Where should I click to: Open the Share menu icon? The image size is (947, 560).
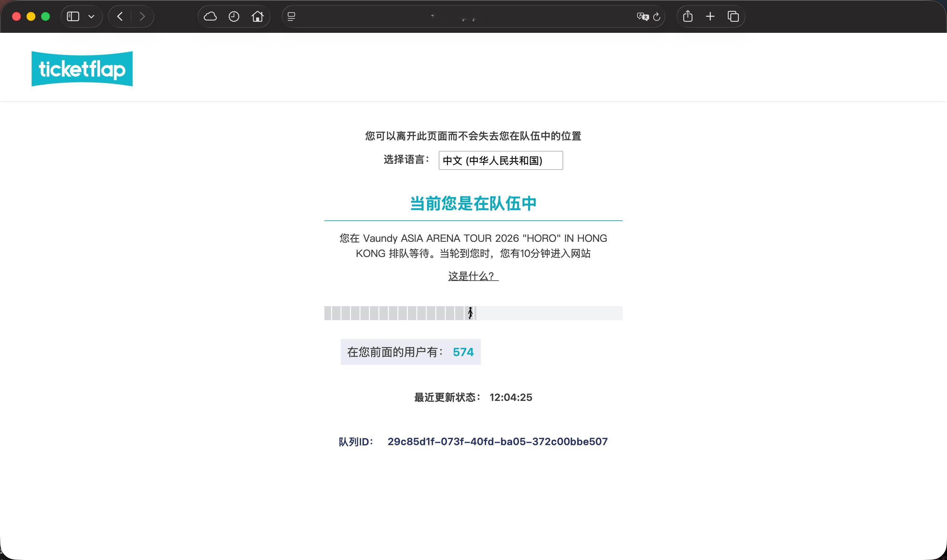pyautogui.click(x=688, y=16)
